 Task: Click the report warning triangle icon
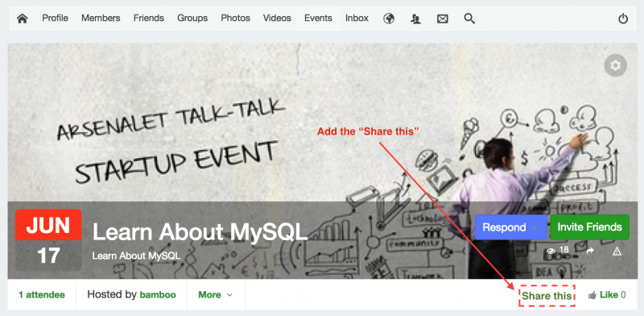click(x=617, y=252)
